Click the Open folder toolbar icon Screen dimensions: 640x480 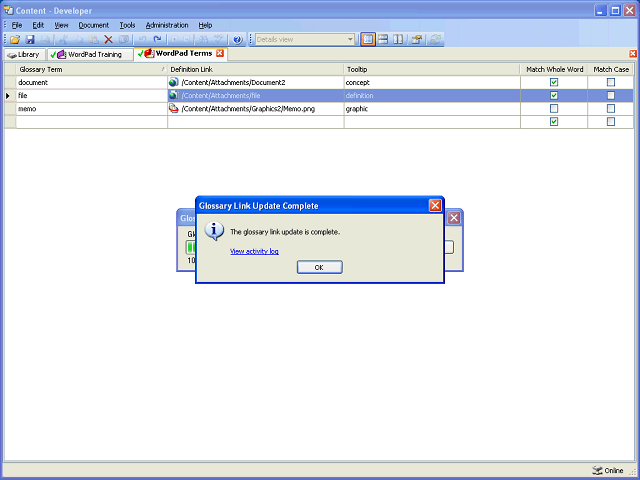(x=15, y=40)
